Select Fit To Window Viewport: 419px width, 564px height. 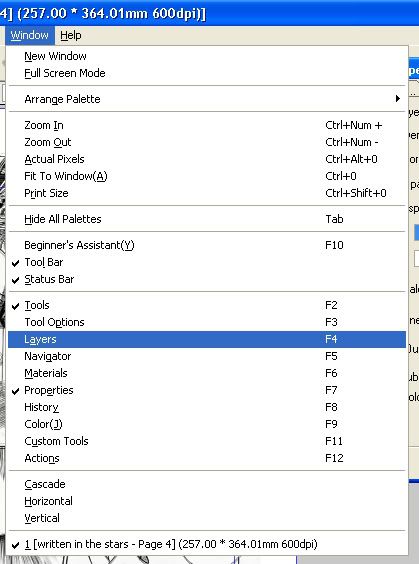tap(207, 176)
